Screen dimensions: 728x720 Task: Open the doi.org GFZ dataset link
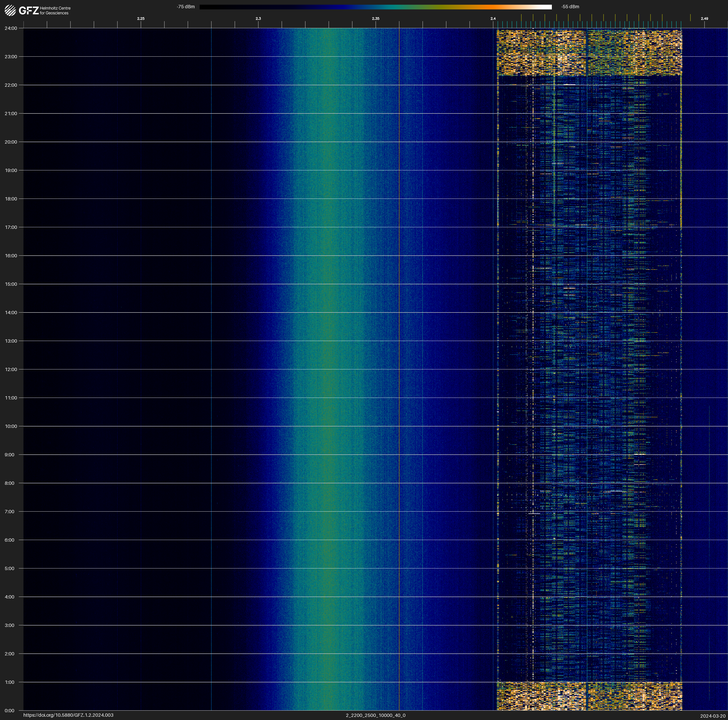tap(68, 715)
